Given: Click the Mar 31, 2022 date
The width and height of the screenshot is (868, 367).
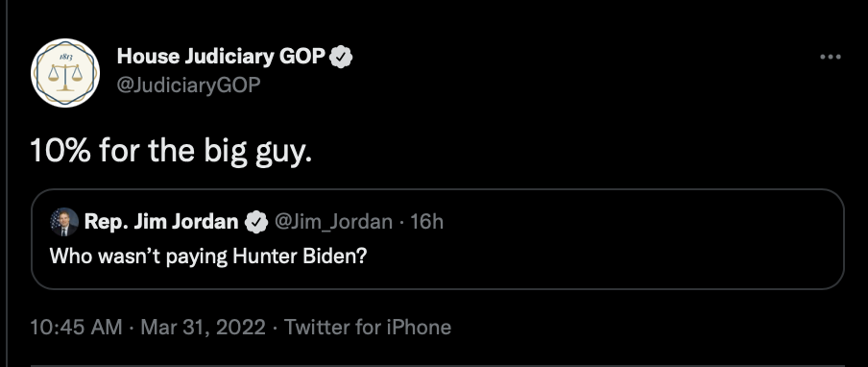Looking at the screenshot, I should (204, 328).
